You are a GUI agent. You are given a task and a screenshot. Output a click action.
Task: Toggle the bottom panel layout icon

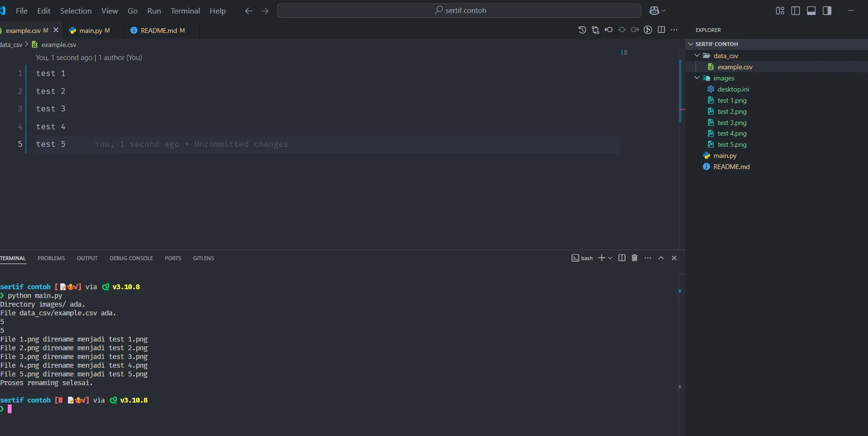click(x=811, y=11)
